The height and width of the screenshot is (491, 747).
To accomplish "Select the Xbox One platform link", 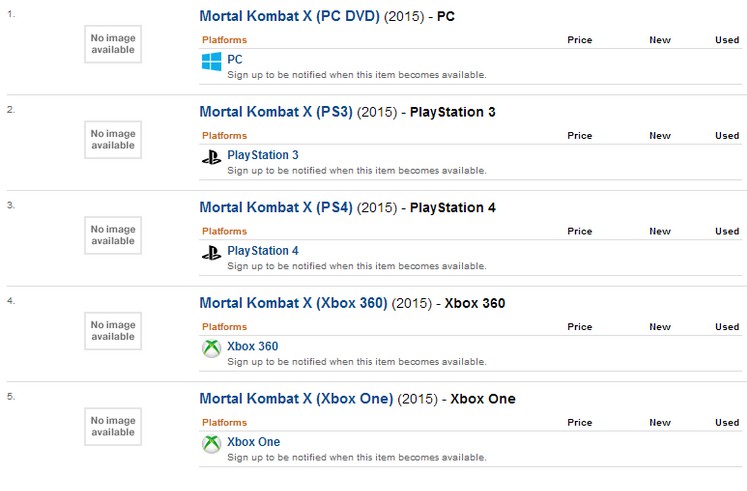I will click(x=253, y=442).
